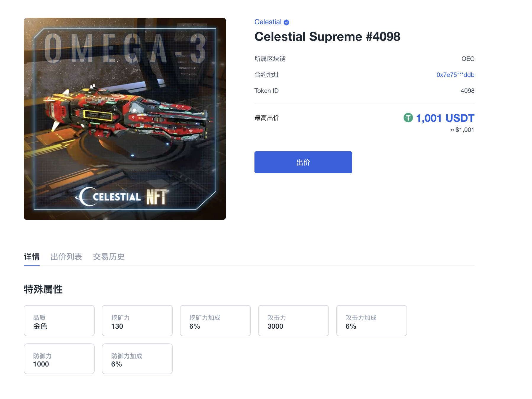Screen dimensions: 532x399
Task: Click the 防御力 1000 attribute card
Action: 59,359
